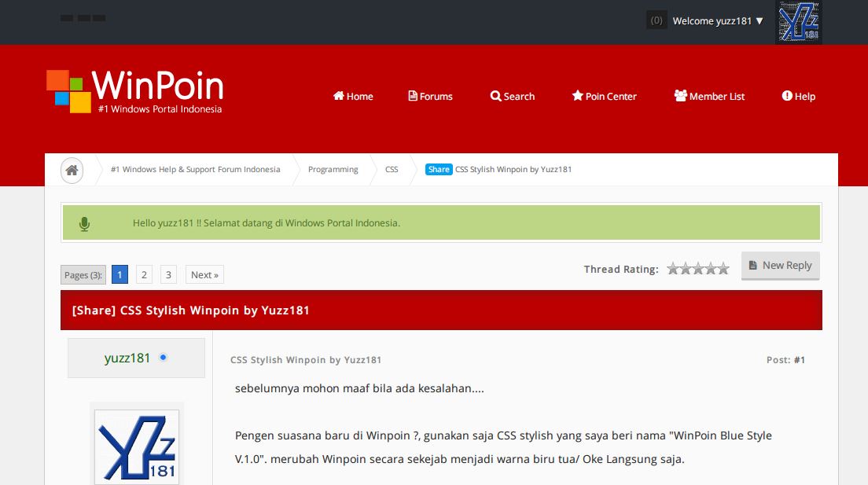868x485 pixels.
Task: Click the Help exclamation icon
Action: 787,96
